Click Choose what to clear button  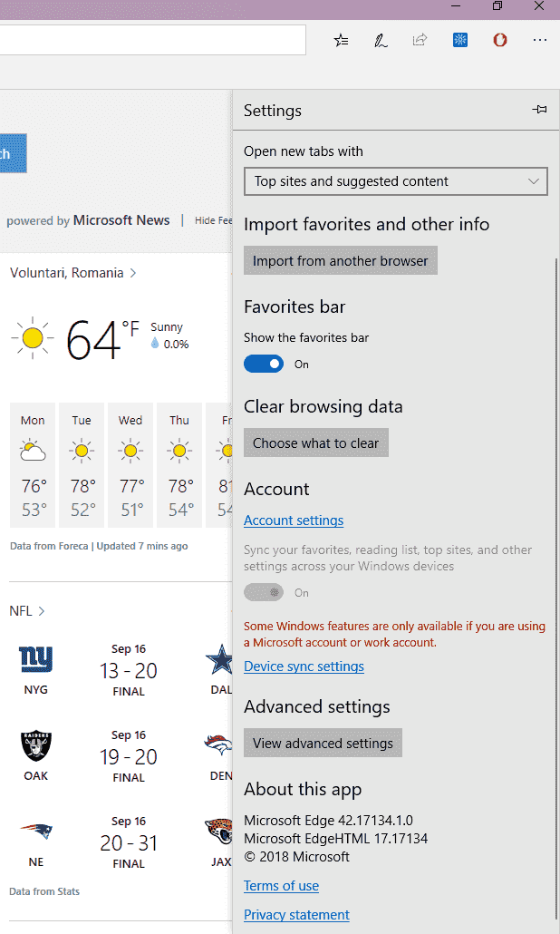[316, 443]
